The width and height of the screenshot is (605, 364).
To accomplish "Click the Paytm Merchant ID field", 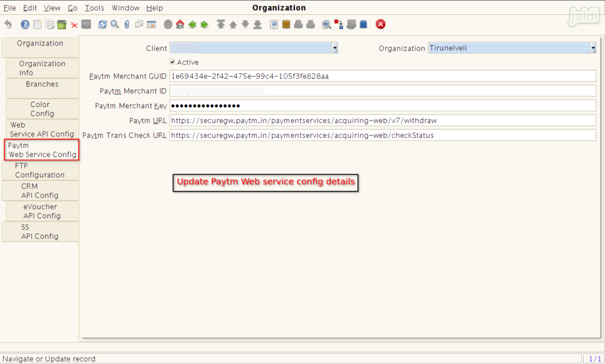I will coord(383,91).
